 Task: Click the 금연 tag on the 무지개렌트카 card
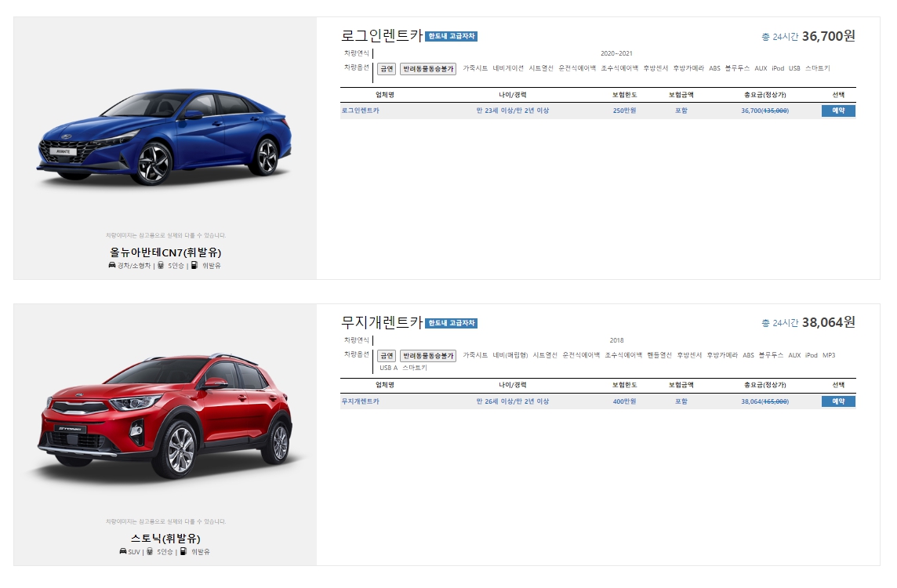click(x=387, y=355)
